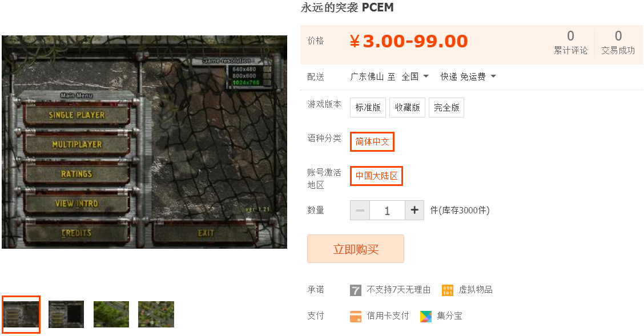This screenshot has width=644, height=336.
Task: Click the quantity input field
Action: 387,210
